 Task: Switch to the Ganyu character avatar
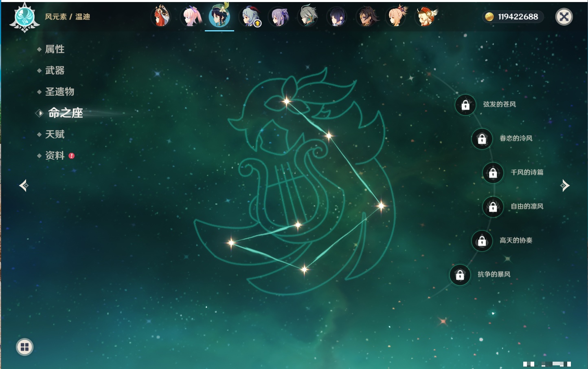click(249, 16)
